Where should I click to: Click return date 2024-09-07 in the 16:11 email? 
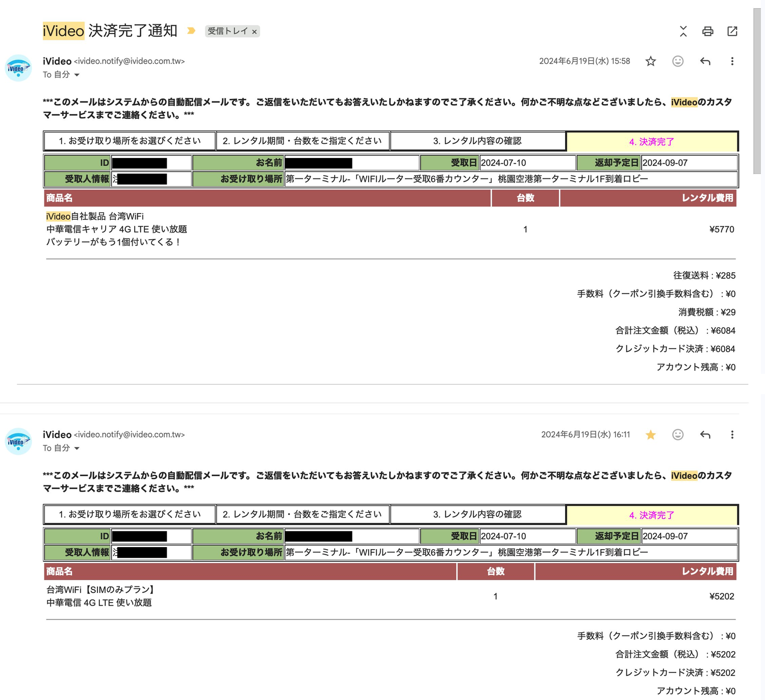tap(665, 536)
